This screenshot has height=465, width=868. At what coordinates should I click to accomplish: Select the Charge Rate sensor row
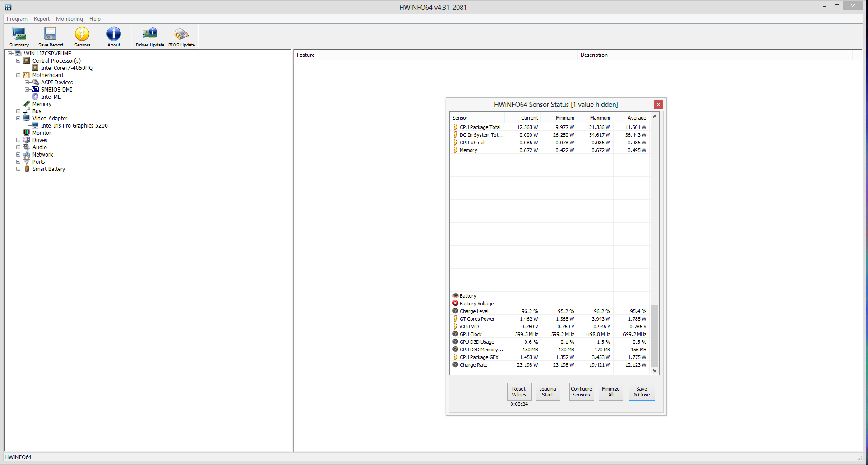click(x=550, y=365)
